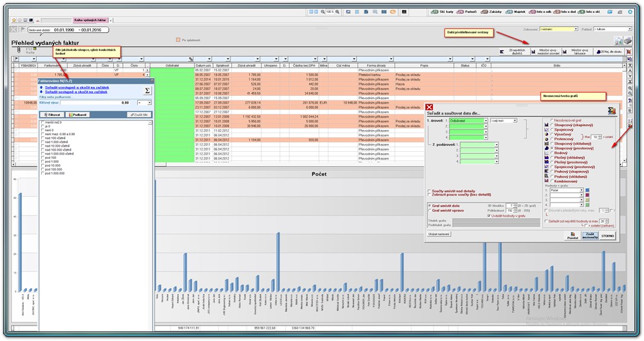Open the Majetek shortcut
Screen dimensions: 644x341
coord(516,12)
